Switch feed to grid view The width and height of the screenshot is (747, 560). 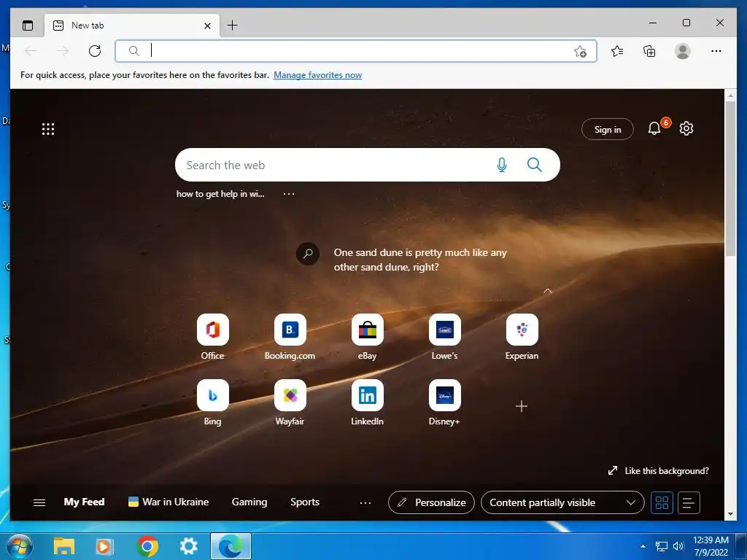pos(662,502)
